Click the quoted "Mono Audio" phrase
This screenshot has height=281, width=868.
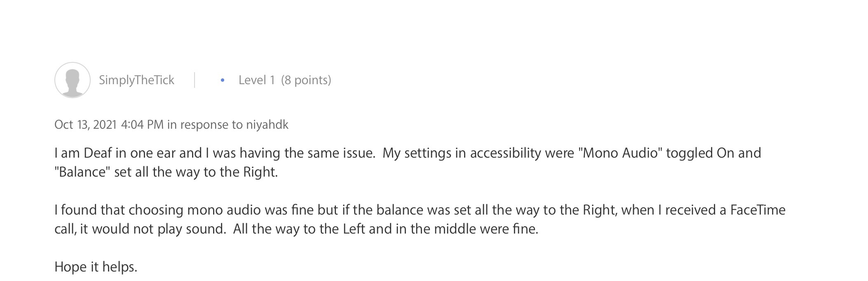pyautogui.click(x=620, y=153)
